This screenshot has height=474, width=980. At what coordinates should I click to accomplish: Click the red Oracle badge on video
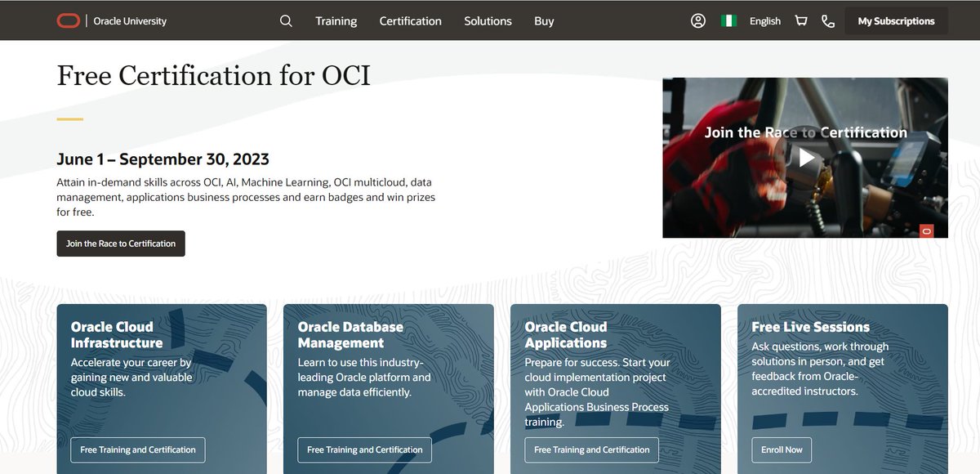(926, 231)
